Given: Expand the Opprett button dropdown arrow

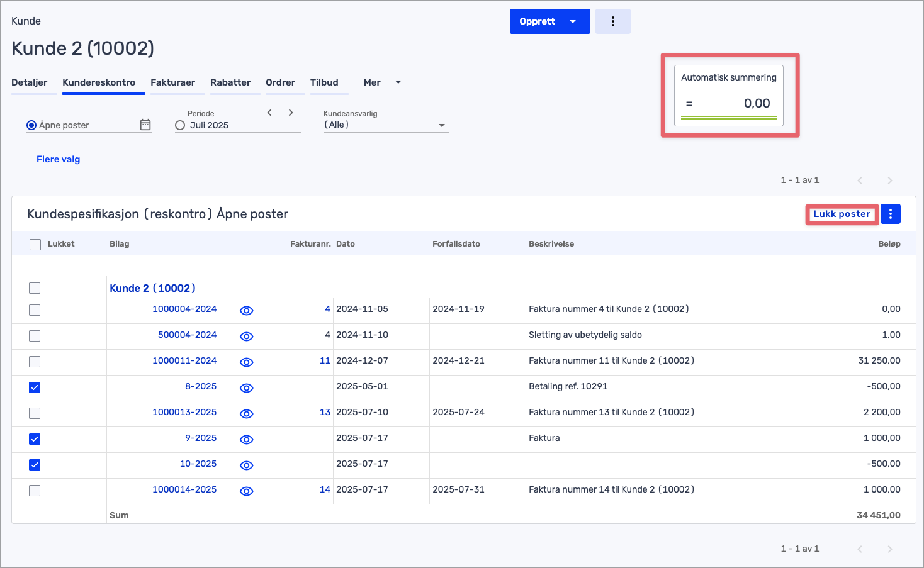Looking at the screenshot, I should point(573,21).
